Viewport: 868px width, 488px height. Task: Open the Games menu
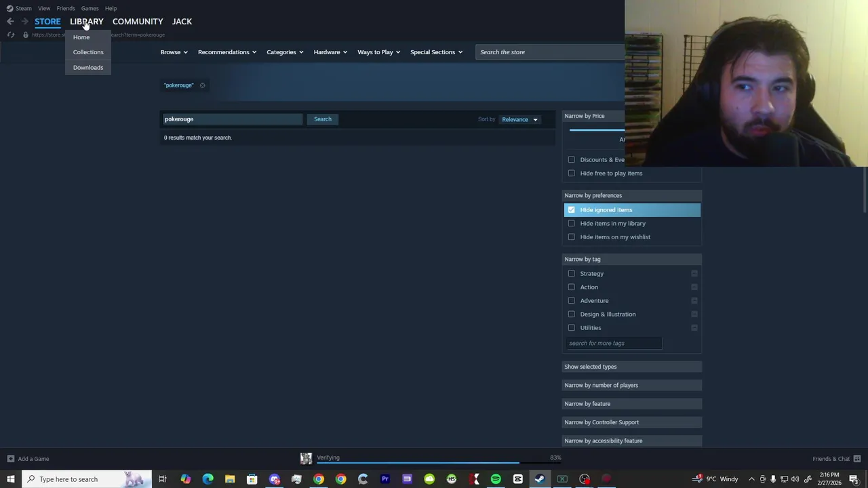point(90,8)
